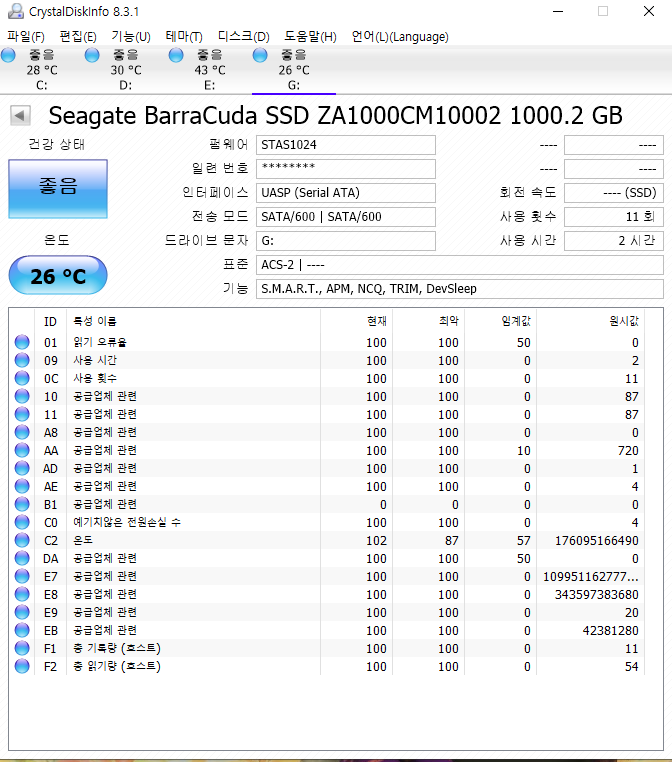Click status icon of attribute F1 총 기록량
Viewport: 672px width, 762px height.
pyautogui.click(x=22, y=648)
